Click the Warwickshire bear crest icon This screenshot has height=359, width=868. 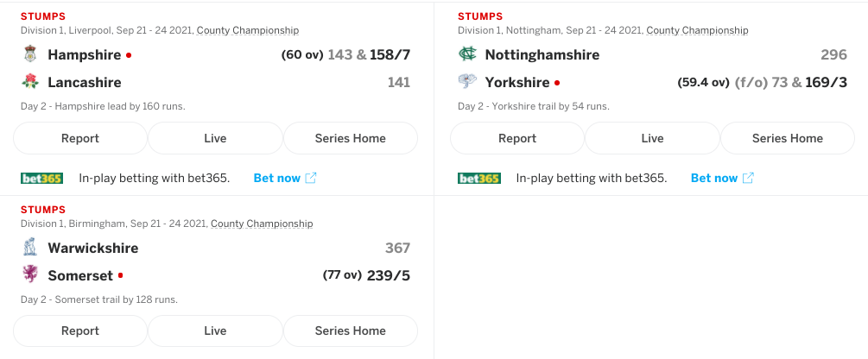(30, 248)
